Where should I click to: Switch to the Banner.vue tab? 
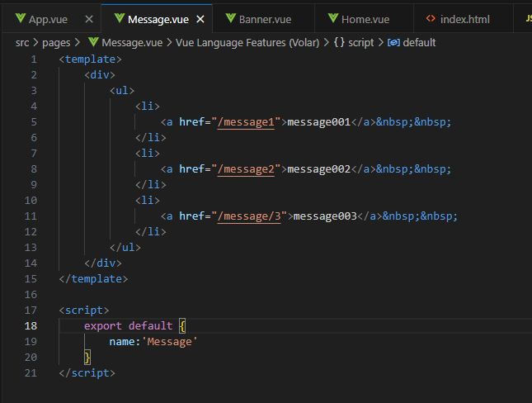(x=264, y=19)
